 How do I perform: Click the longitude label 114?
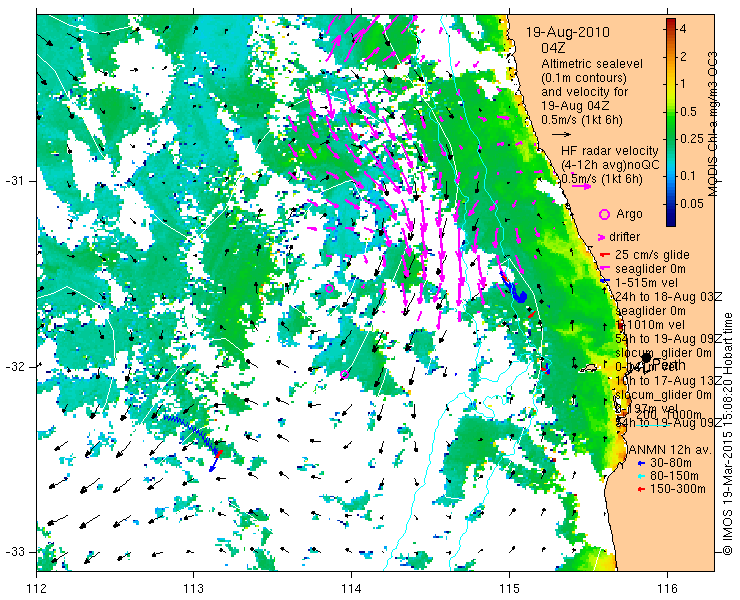pyautogui.click(x=352, y=589)
